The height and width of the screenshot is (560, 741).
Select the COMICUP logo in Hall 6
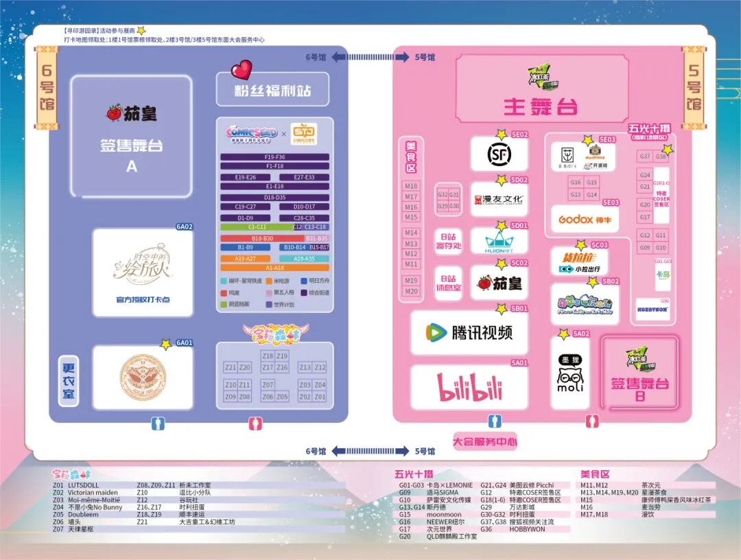point(251,134)
